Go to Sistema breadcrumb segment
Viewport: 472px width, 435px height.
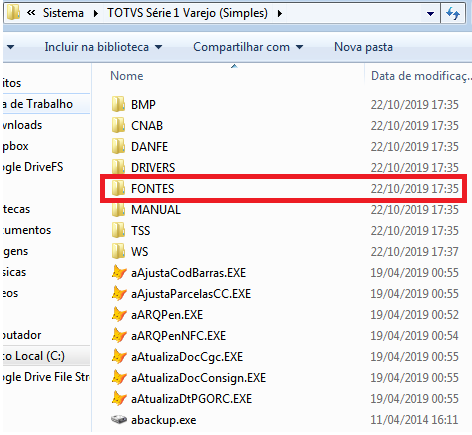63,13
